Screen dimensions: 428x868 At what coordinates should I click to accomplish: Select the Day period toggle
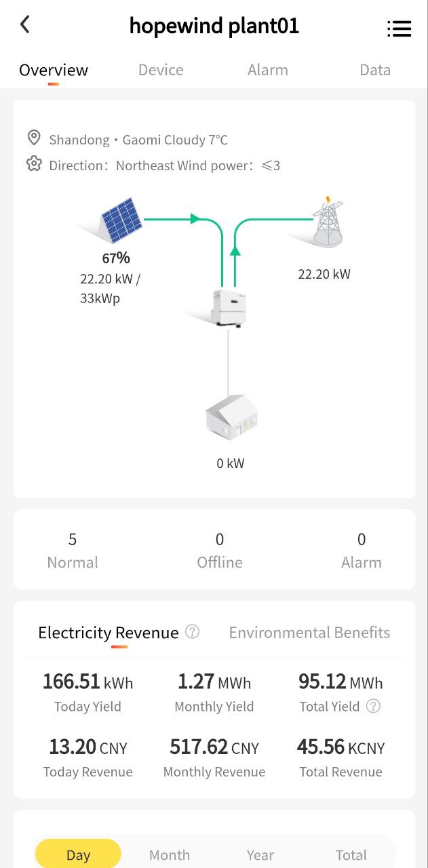click(x=78, y=854)
